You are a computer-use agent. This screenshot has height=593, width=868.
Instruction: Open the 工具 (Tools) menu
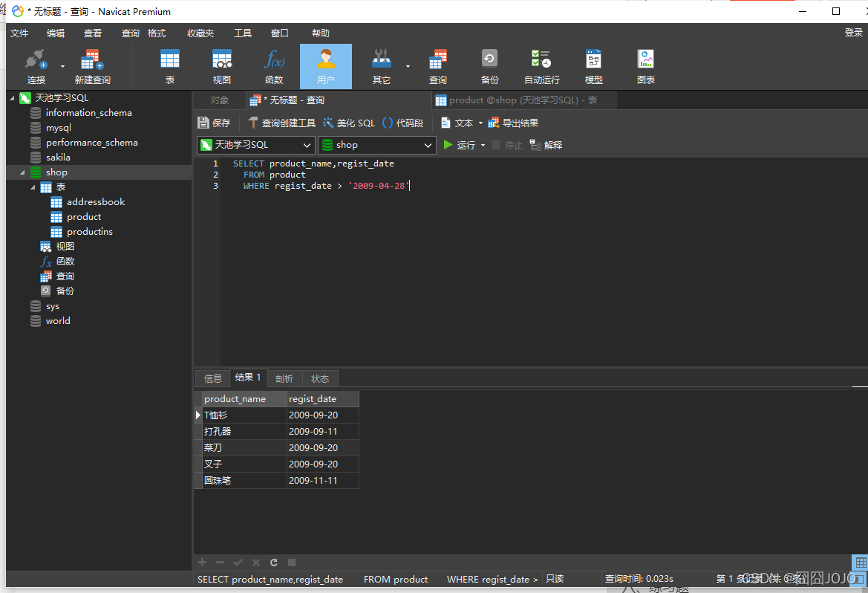tap(243, 33)
